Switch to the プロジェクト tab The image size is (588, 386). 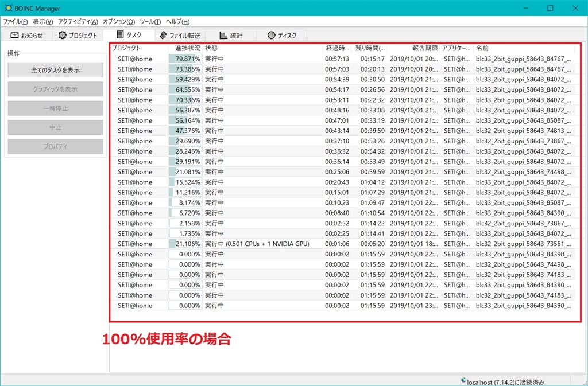[78, 36]
